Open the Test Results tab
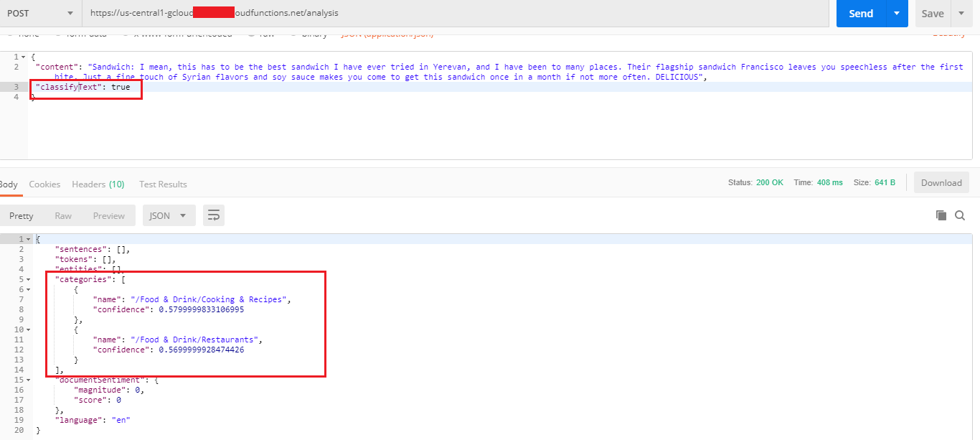Viewport: 980px width, 440px height. tap(163, 184)
